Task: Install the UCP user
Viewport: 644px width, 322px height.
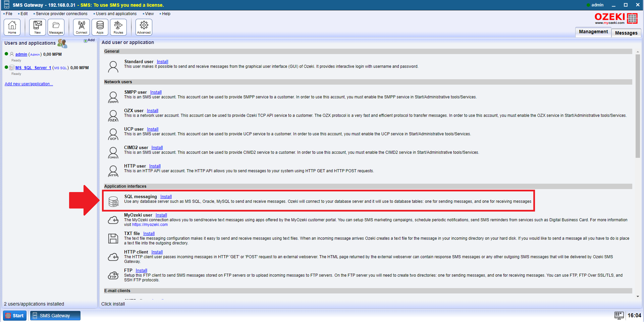Action: pyautogui.click(x=153, y=129)
